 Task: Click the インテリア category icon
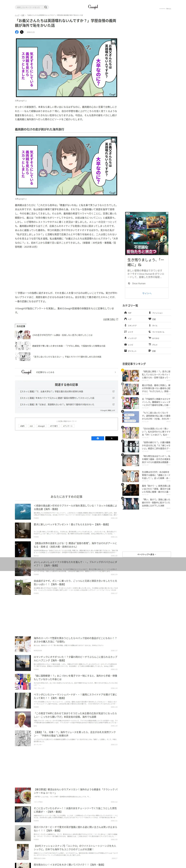126,338
